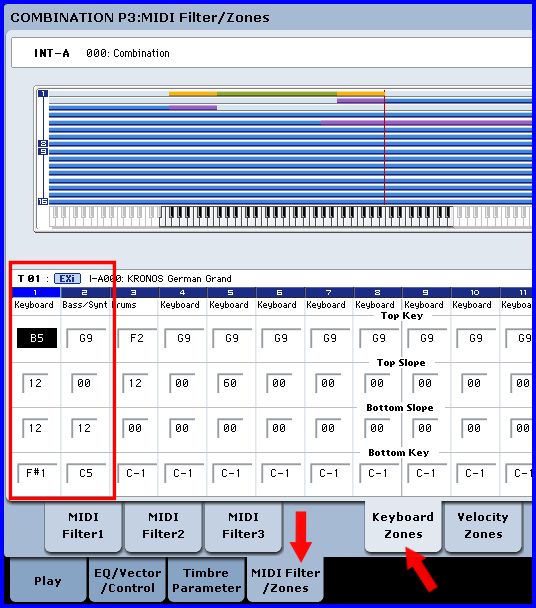Screen dimensions: 536x608
Task: Select timbre 5 Top Slope value 60
Action: [230, 383]
